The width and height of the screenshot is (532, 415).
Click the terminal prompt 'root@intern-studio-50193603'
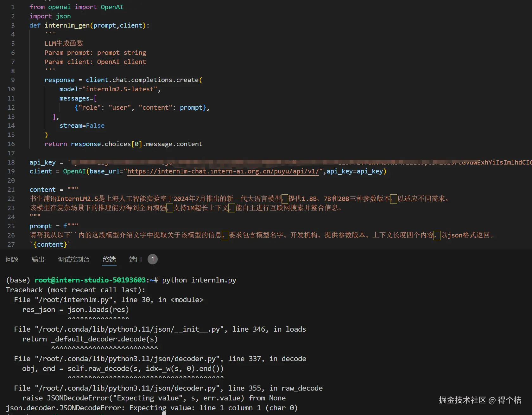90,280
